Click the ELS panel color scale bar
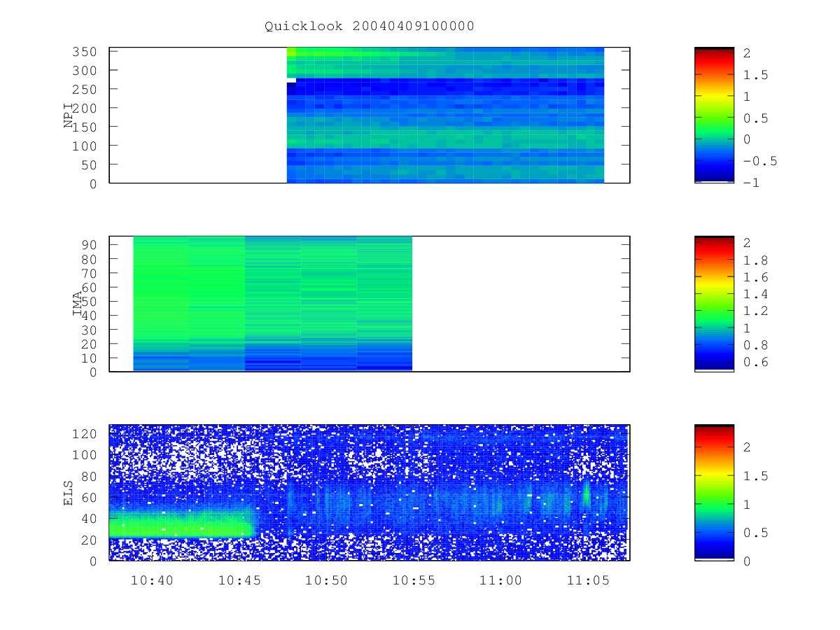Screen dimensions: 840x630 [x=714, y=493]
